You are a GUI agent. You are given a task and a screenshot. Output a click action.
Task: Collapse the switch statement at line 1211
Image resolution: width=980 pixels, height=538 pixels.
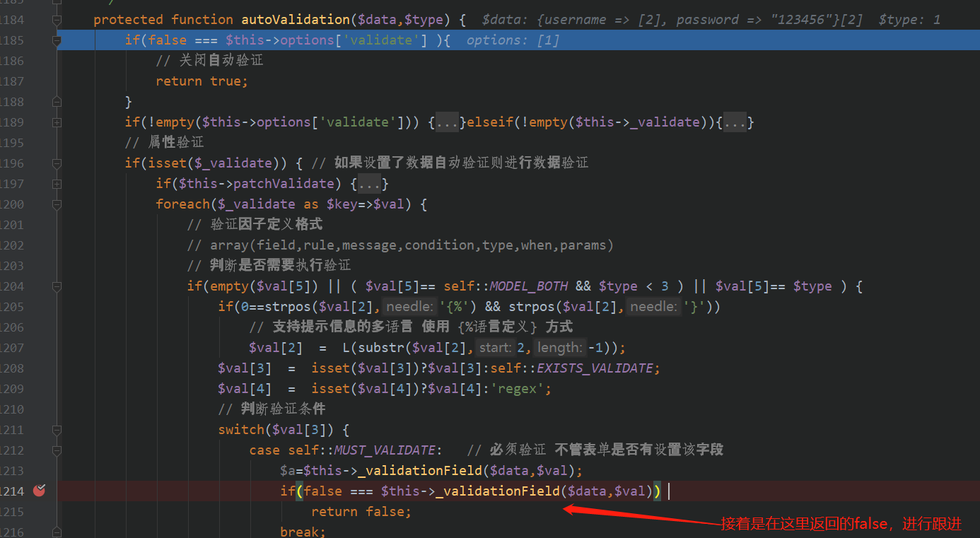coord(57,430)
